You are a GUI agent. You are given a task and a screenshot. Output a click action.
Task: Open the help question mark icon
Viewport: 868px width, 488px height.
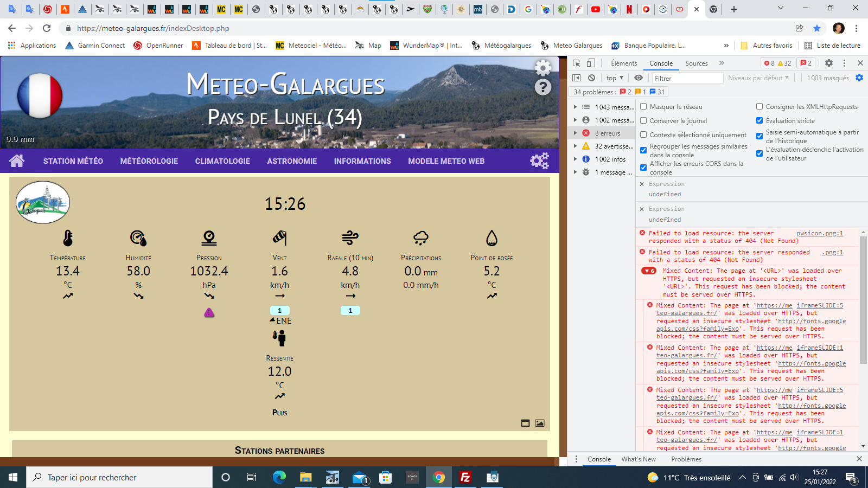click(543, 87)
